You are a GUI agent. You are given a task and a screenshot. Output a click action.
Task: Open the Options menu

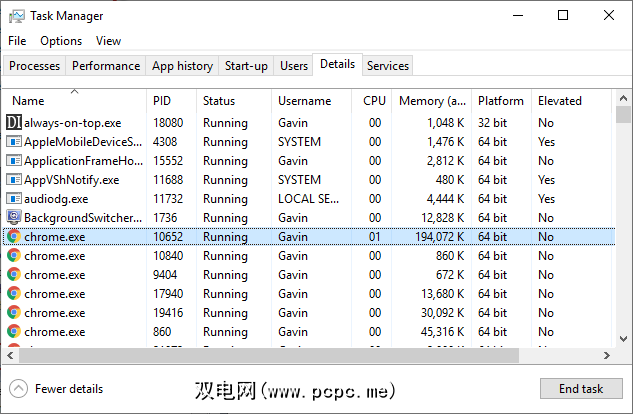pyautogui.click(x=61, y=41)
